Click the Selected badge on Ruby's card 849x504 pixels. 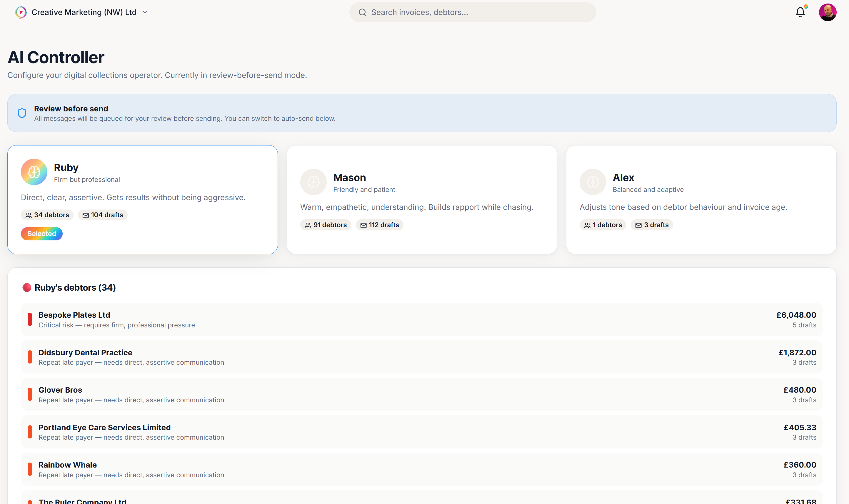pyautogui.click(x=41, y=233)
